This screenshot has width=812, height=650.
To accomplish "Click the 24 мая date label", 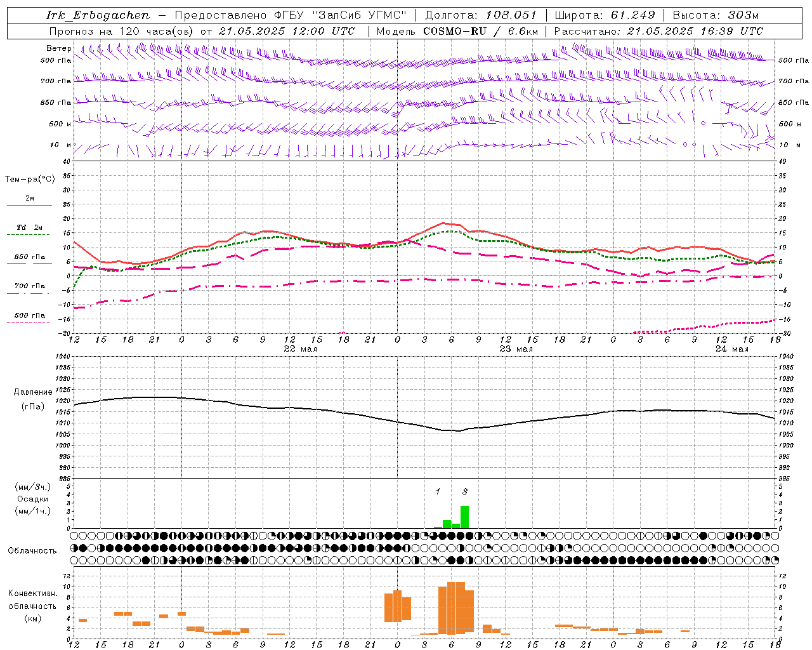I will tap(731, 349).
